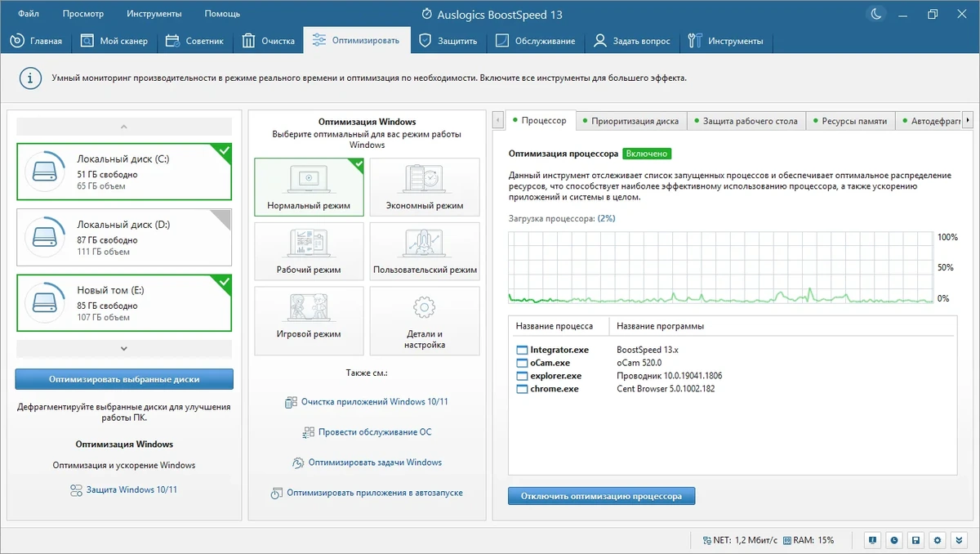Click the NET speed indicator in status bar
The height and width of the screenshot is (554, 980).
(740, 540)
